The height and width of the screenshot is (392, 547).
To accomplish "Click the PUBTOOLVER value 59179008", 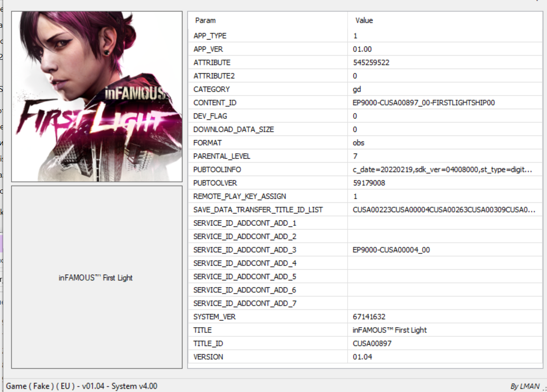I will point(369,183).
